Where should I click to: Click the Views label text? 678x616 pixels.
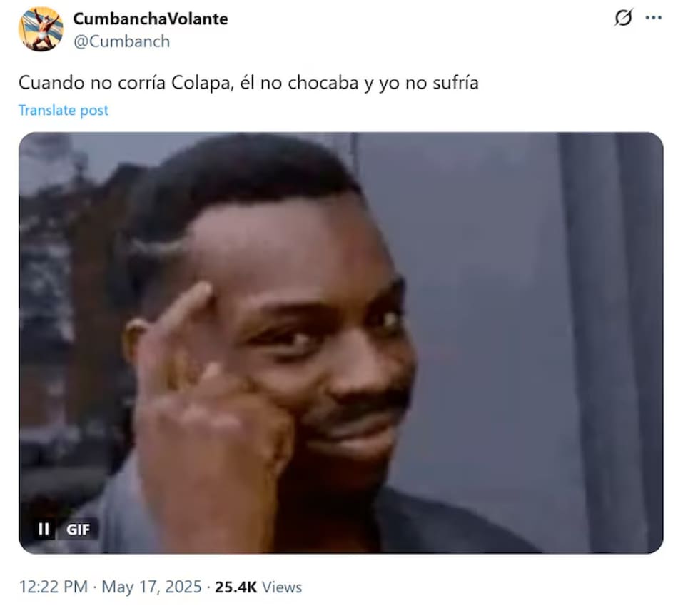pos(282,587)
